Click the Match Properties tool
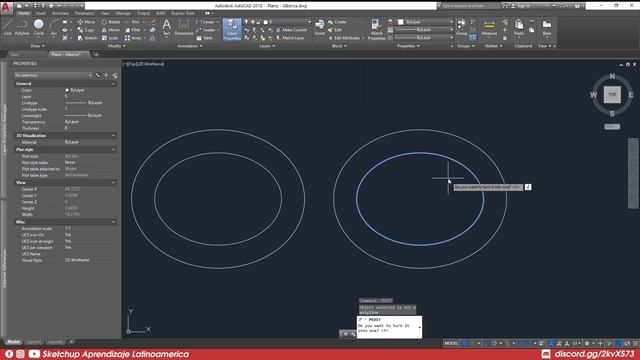Viewport: 640px width, 360px height. [376, 29]
